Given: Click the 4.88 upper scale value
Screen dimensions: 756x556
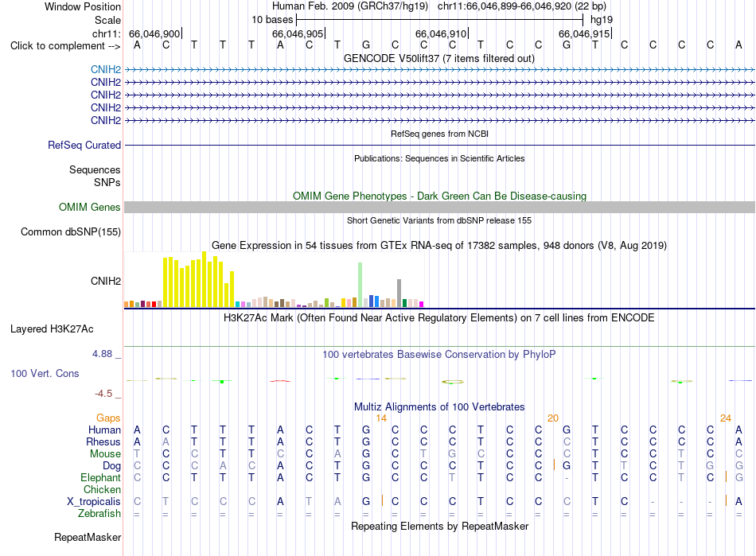Looking at the screenshot, I should pyautogui.click(x=102, y=354).
